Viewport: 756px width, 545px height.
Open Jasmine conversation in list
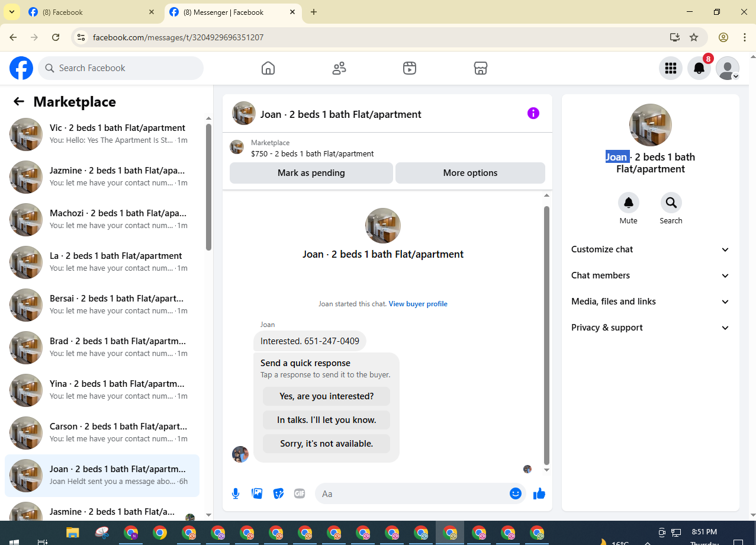pos(102,511)
